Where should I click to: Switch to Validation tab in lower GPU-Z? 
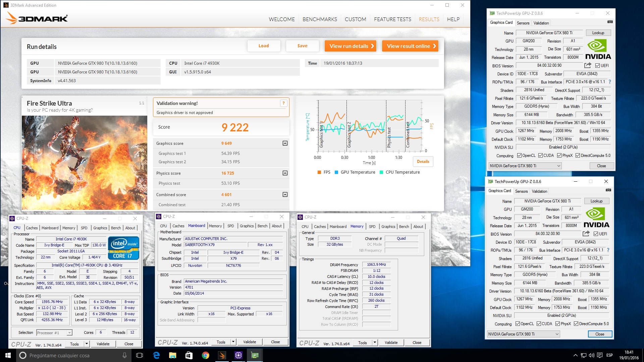click(539, 191)
